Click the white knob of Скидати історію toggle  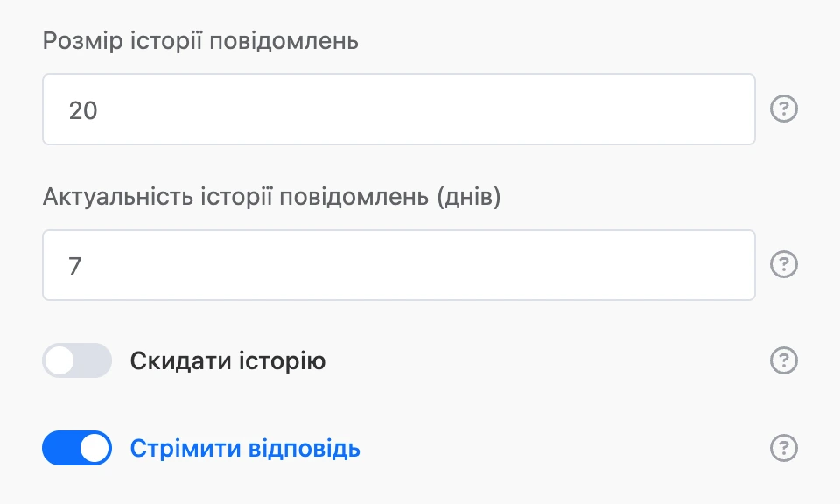tap(59, 360)
